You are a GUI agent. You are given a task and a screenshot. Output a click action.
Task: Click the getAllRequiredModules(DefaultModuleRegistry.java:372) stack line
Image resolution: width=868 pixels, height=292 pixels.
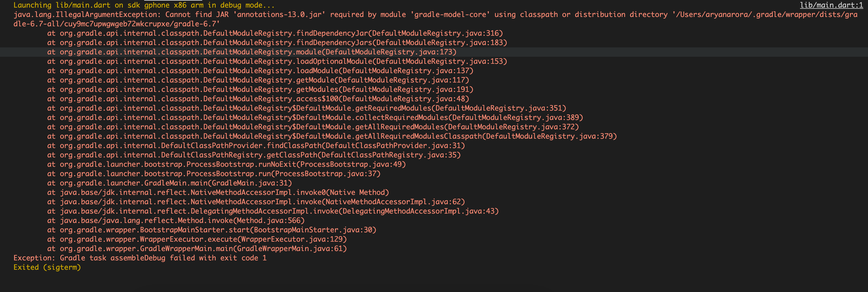tap(313, 127)
